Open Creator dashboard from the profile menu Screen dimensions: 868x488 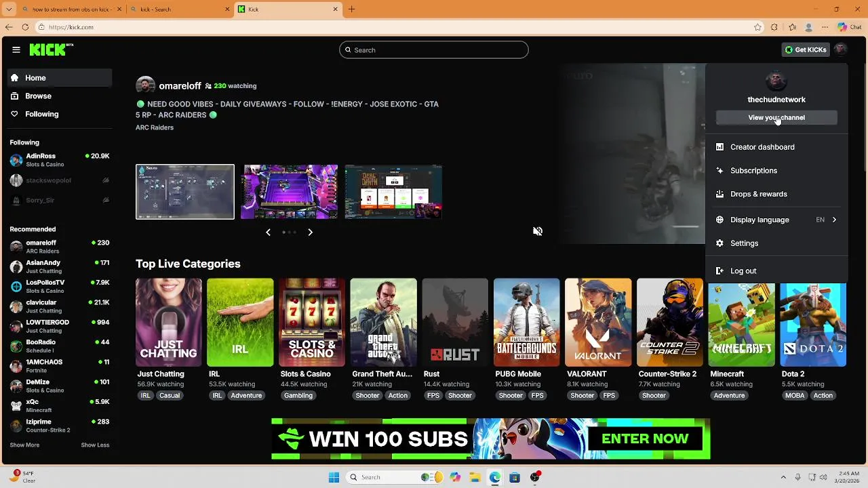point(776,147)
